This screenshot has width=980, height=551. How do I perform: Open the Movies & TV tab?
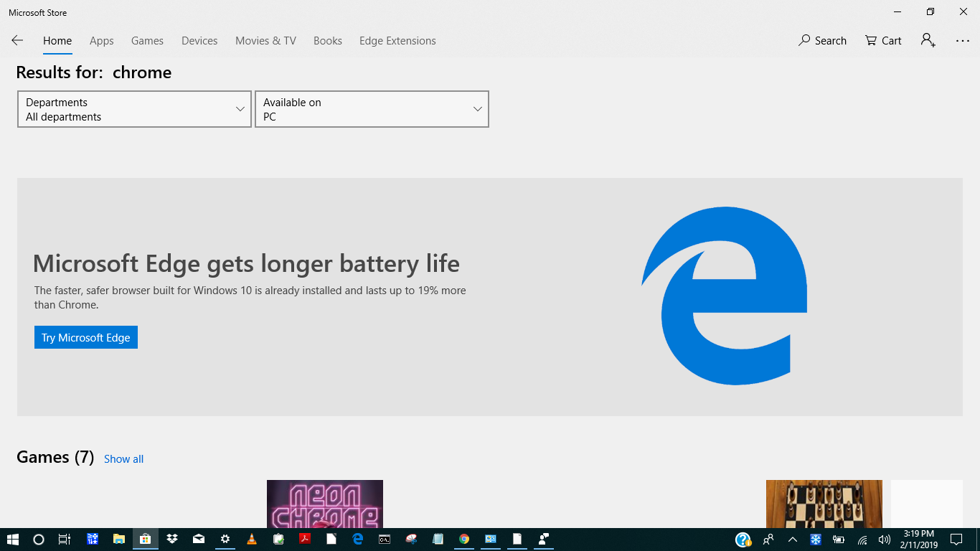coord(265,41)
